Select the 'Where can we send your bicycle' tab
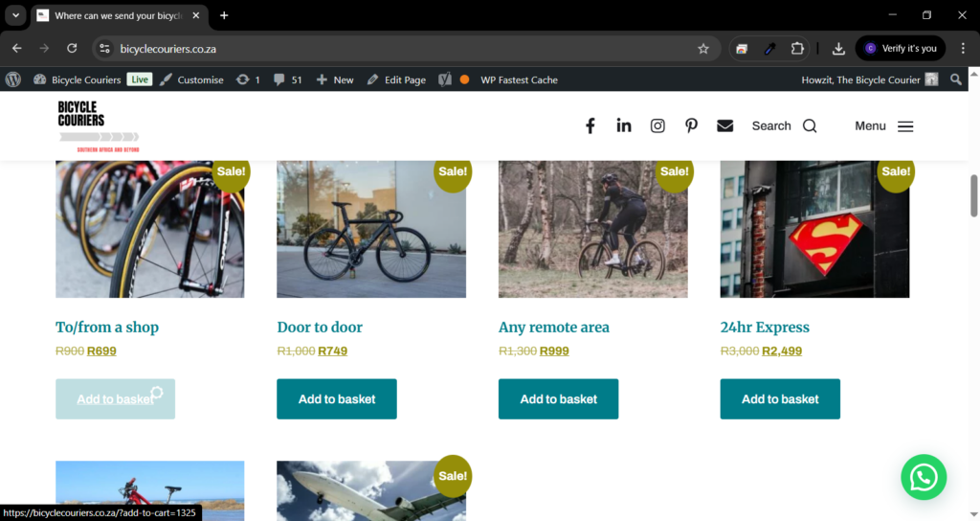980x521 pixels. 118,15
